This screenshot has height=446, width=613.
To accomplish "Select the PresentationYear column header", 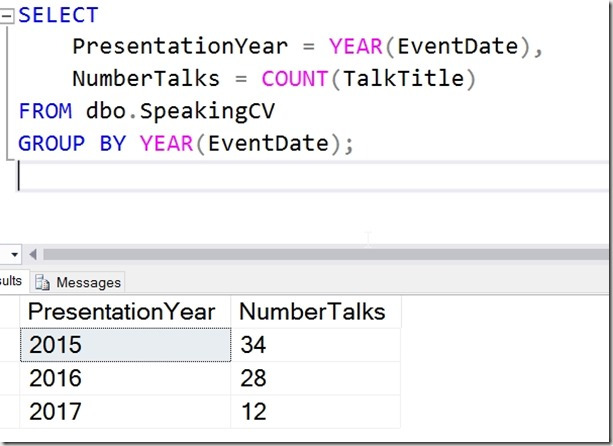I will point(125,312).
